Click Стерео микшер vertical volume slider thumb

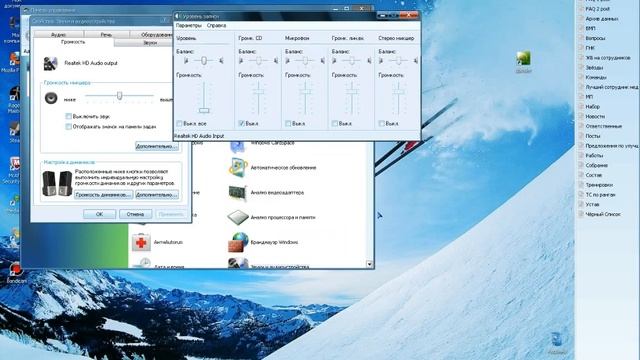point(398,92)
